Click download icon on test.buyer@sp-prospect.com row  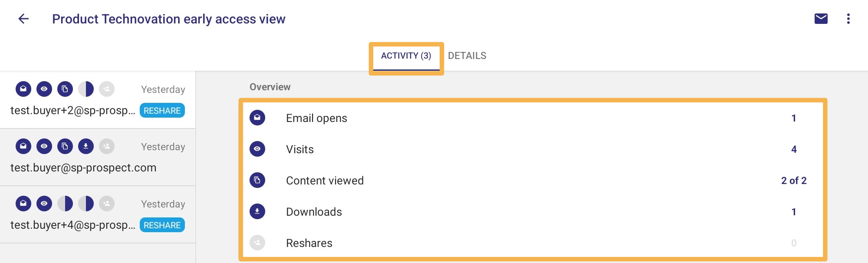(x=86, y=146)
